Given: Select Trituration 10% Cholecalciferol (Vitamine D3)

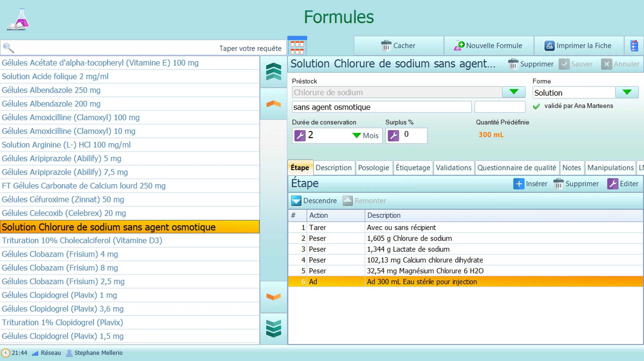Looking at the screenshot, I should [130, 240].
